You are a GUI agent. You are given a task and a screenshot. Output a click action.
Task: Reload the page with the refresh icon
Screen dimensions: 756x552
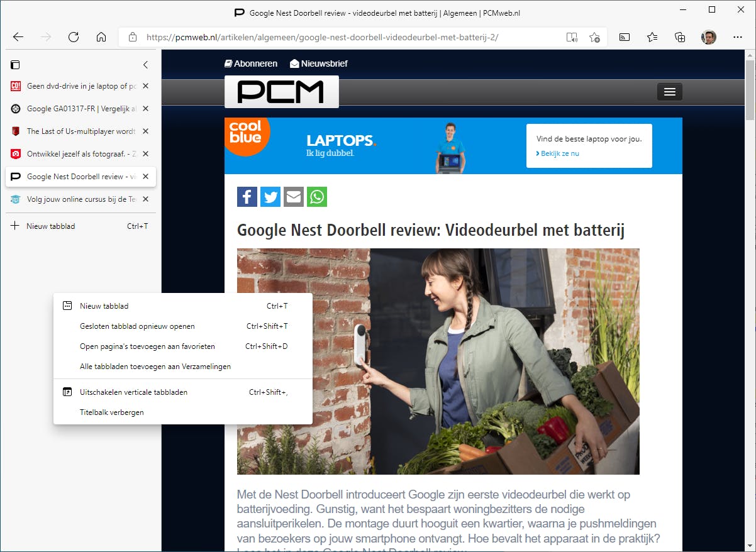tap(74, 37)
